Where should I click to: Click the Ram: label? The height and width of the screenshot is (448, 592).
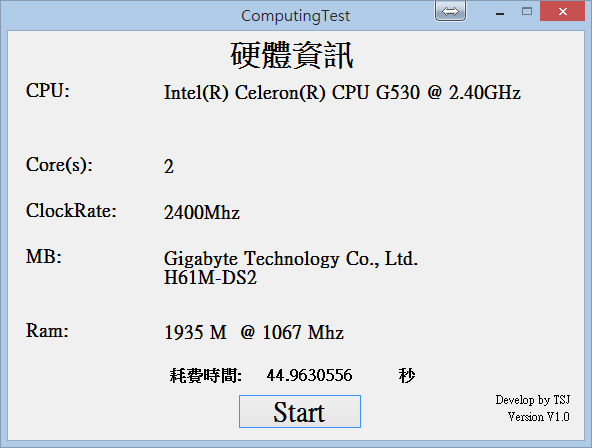click(47, 331)
